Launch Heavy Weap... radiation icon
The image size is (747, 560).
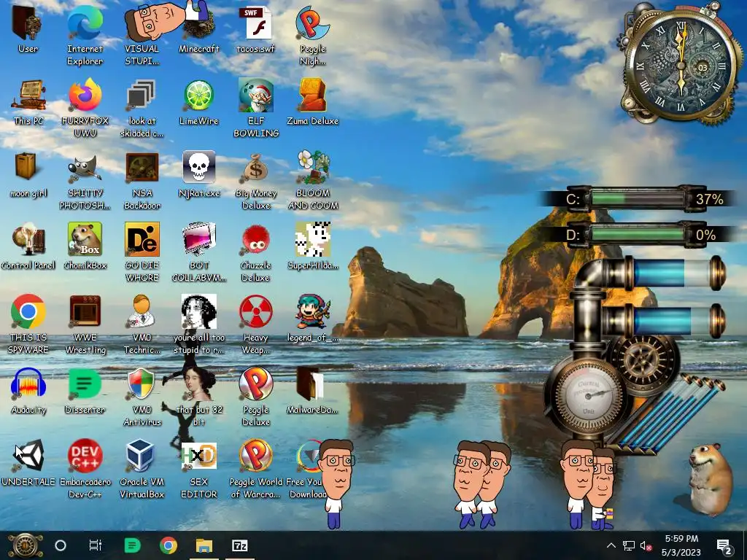tap(256, 324)
